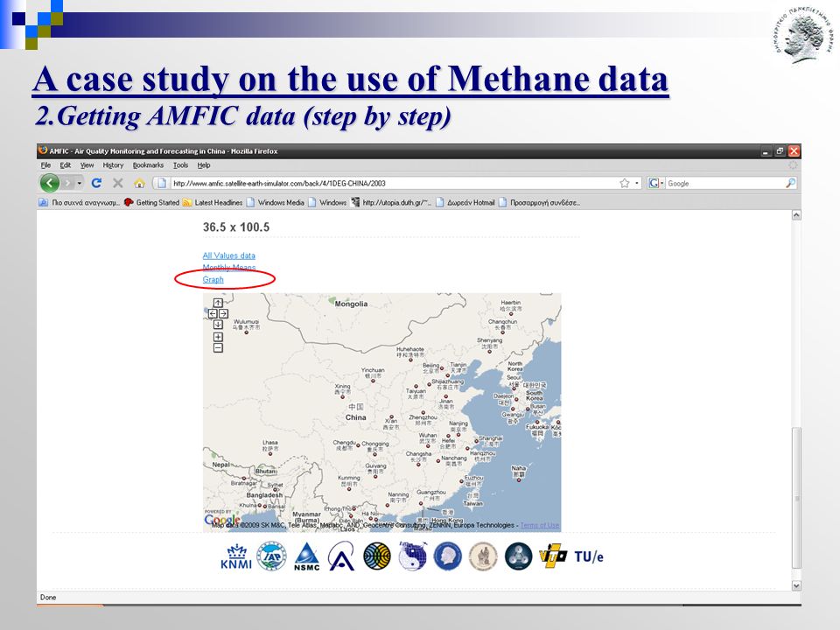Open the Graph link
Screen dimensions: 840x630
click(x=213, y=280)
